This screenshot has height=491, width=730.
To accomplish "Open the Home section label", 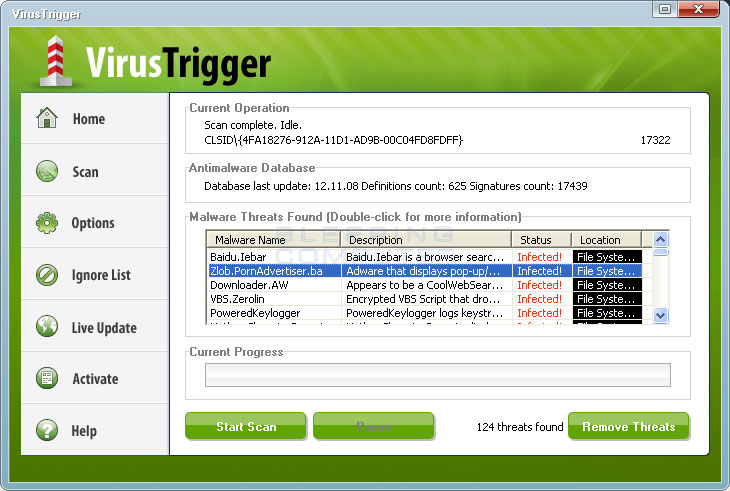I will (89, 119).
